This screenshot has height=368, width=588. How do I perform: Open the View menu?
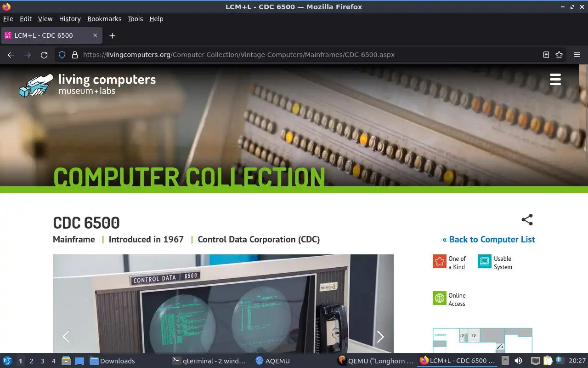[x=45, y=19]
